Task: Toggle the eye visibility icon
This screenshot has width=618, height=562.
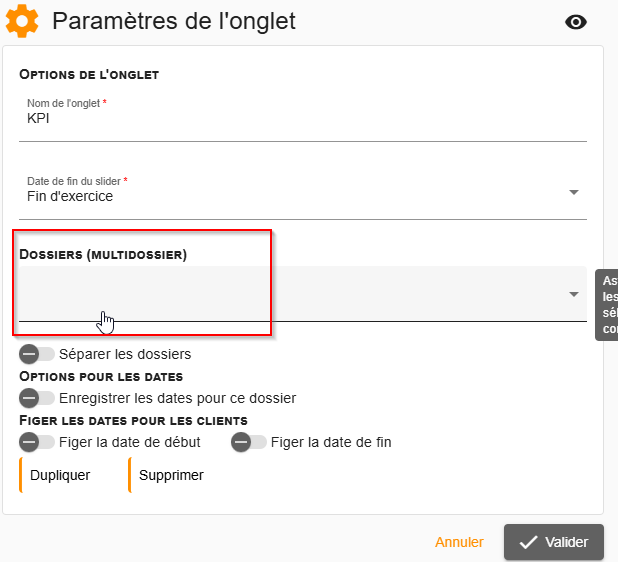Action: pos(575,22)
